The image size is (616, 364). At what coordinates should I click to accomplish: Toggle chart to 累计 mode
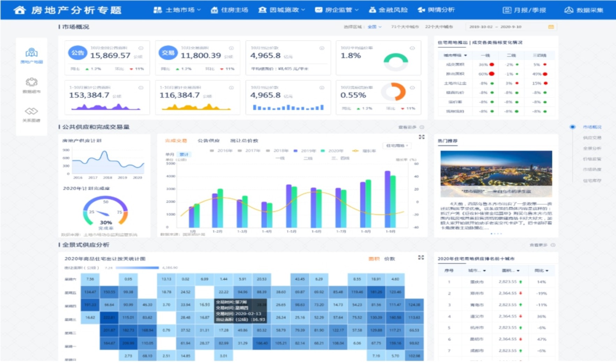[x=184, y=154]
